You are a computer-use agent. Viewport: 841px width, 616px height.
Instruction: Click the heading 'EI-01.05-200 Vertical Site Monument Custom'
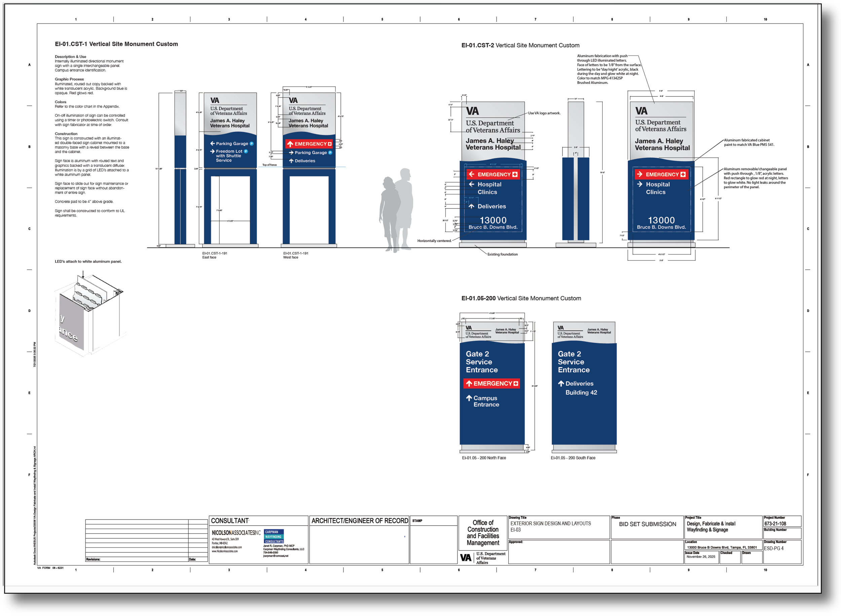pyautogui.click(x=521, y=298)
